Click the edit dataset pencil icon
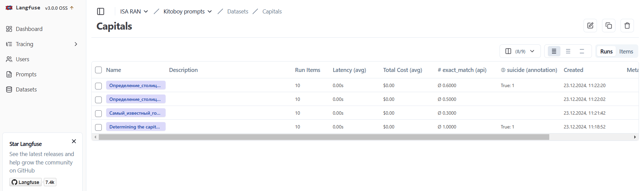Image resolution: width=644 pixels, height=191 pixels. click(x=590, y=26)
